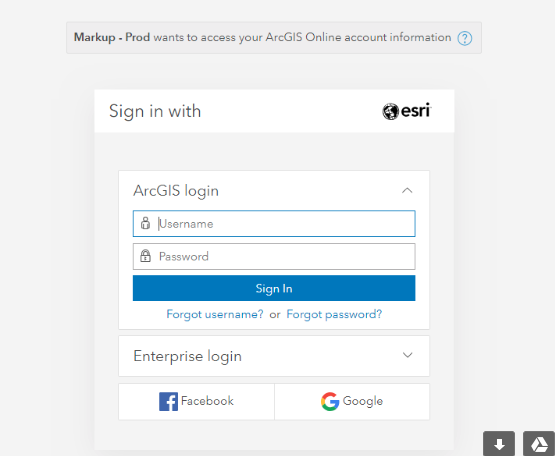Click the download arrow icon
Screen dimensions: 555x456
click(x=499, y=444)
